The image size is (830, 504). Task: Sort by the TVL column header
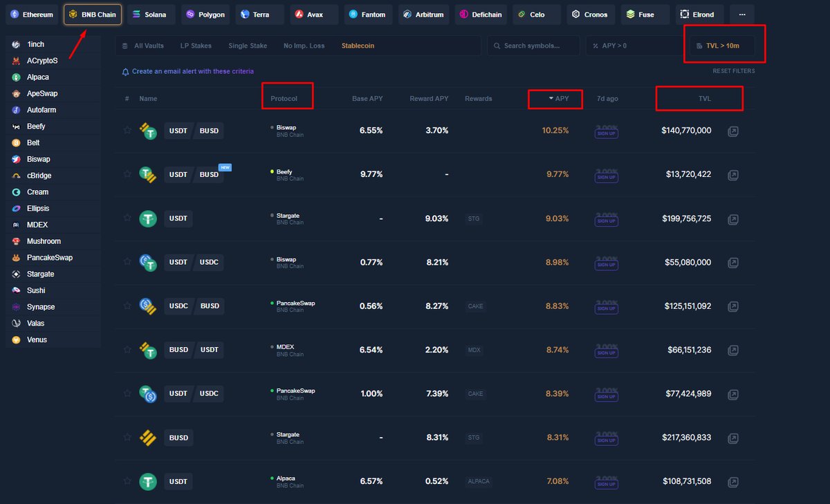tap(704, 99)
